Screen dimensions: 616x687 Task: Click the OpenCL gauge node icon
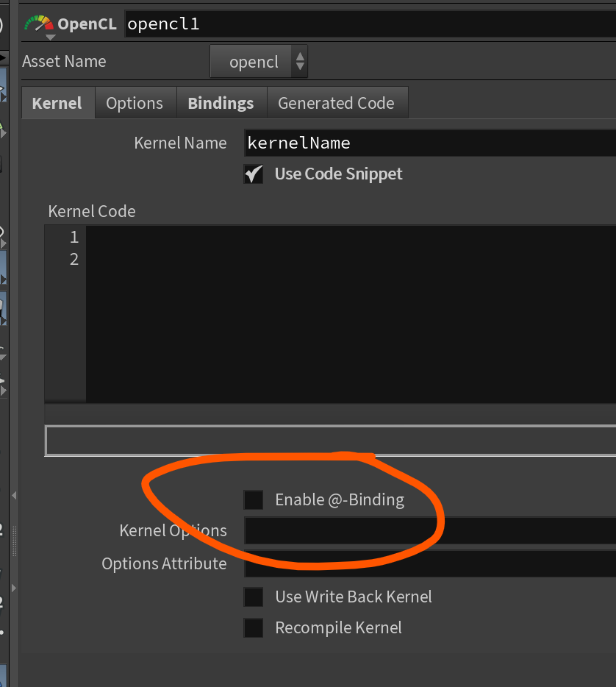[38, 23]
